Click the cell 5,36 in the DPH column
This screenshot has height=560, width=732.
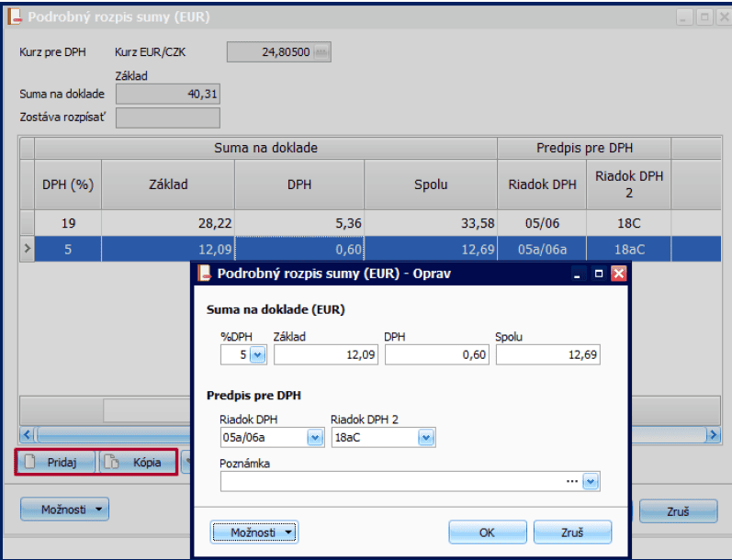pos(299,223)
